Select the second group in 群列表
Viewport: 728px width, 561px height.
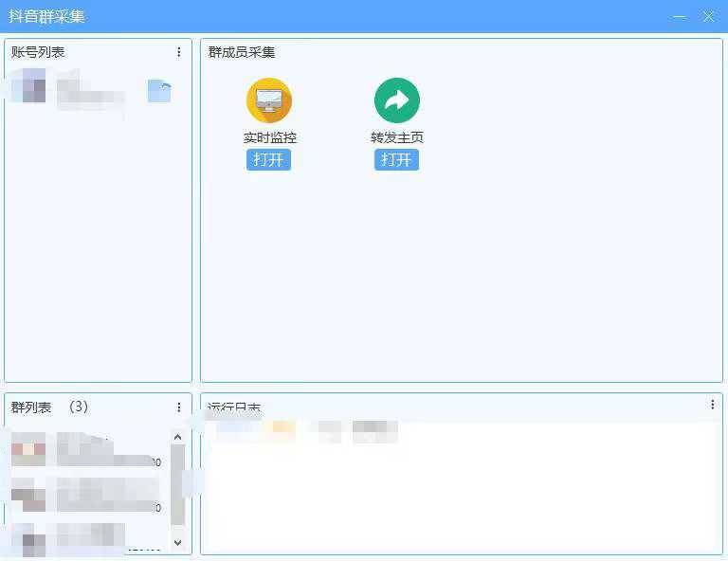pyautogui.click(x=85, y=495)
